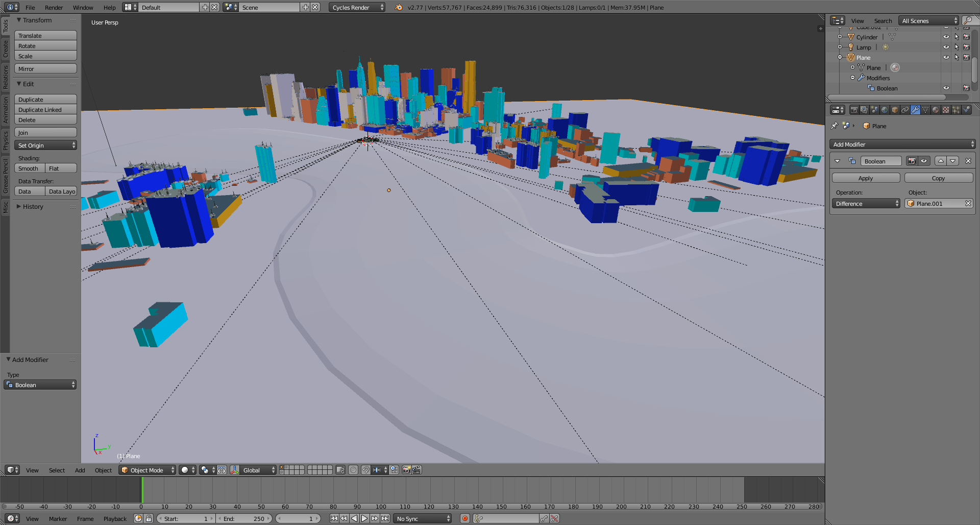Expand the Cylinder entry in outliner
Screen dimensions: 980x525
click(840, 37)
